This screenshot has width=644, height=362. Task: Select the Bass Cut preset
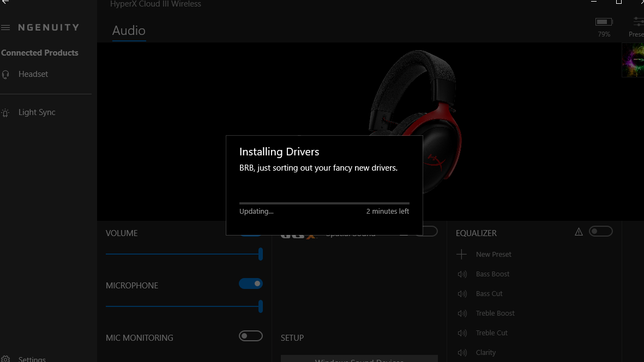[489, 294]
